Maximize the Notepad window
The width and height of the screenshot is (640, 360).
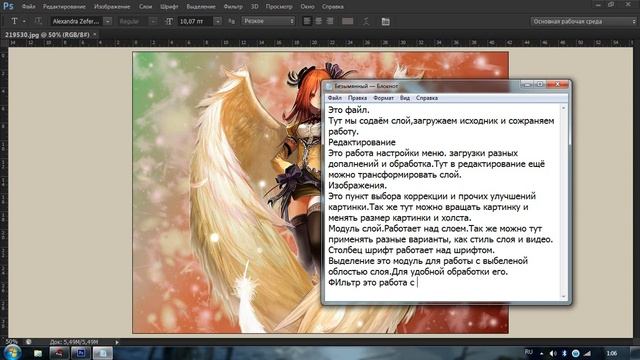(540, 84)
